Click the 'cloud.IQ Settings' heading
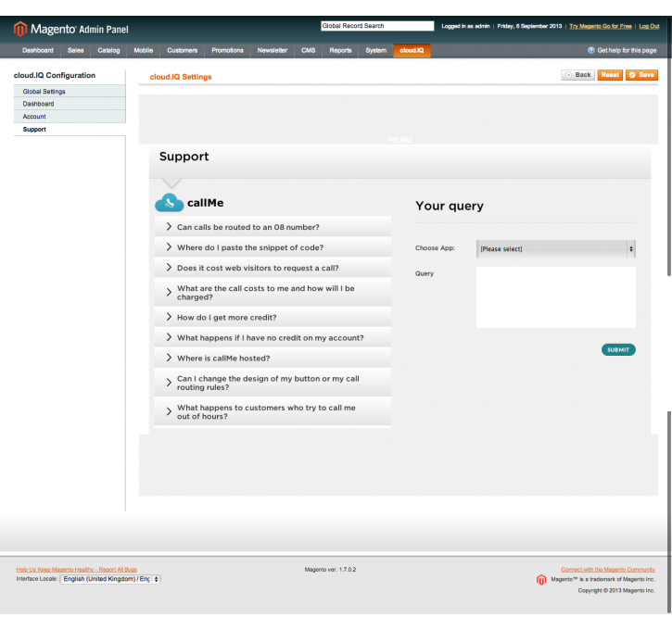 (181, 77)
